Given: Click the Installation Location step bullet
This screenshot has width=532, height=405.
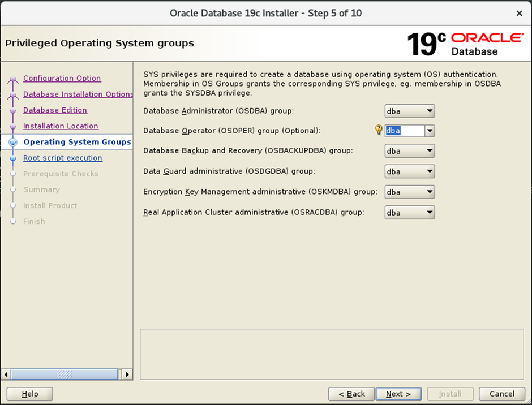Looking at the screenshot, I should click(13, 127).
